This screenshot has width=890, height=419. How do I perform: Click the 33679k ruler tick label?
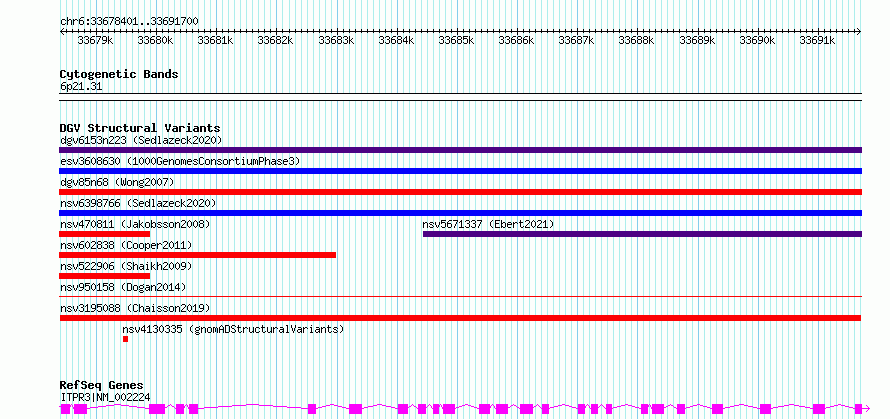tap(95, 40)
